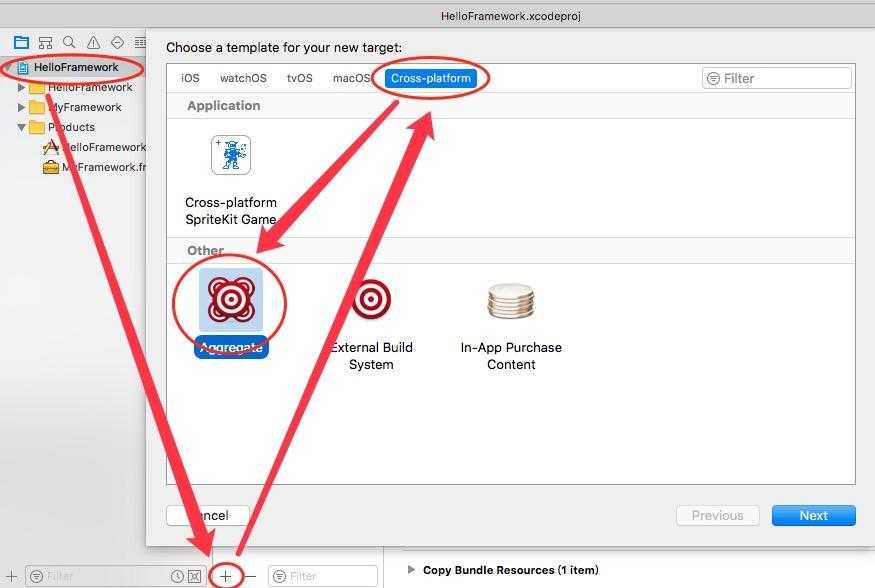Image resolution: width=875 pixels, height=588 pixels.
Task: Select the MyFramework.framework product toolbox icon
Action: 51,167
